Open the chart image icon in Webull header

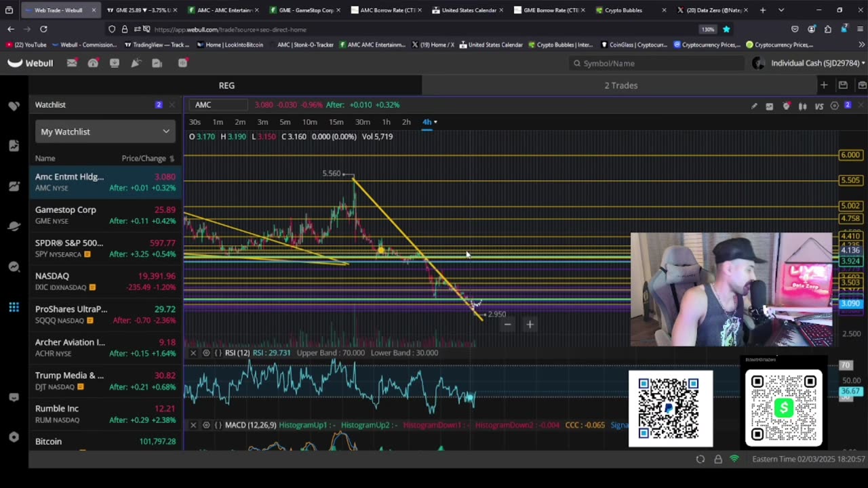pyautogui.click(x=157, y=63)
